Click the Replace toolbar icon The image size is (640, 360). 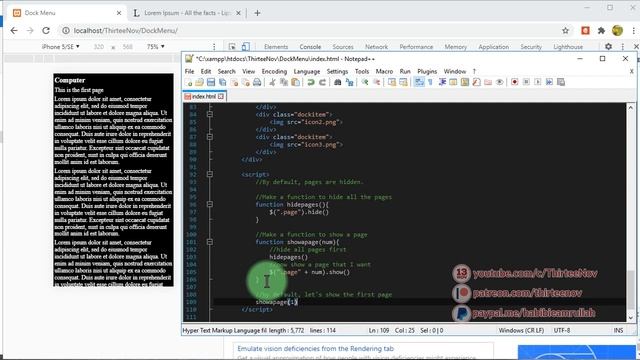pos(349,82)
